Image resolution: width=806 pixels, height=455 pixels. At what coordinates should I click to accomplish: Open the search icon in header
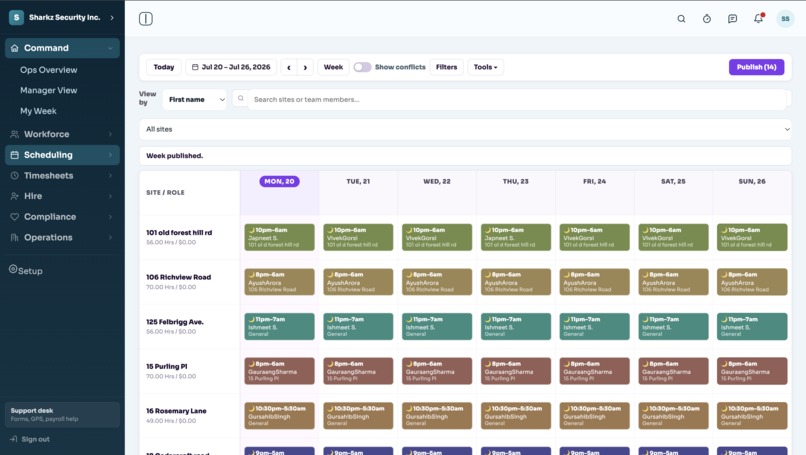click(x=681, y=19)
